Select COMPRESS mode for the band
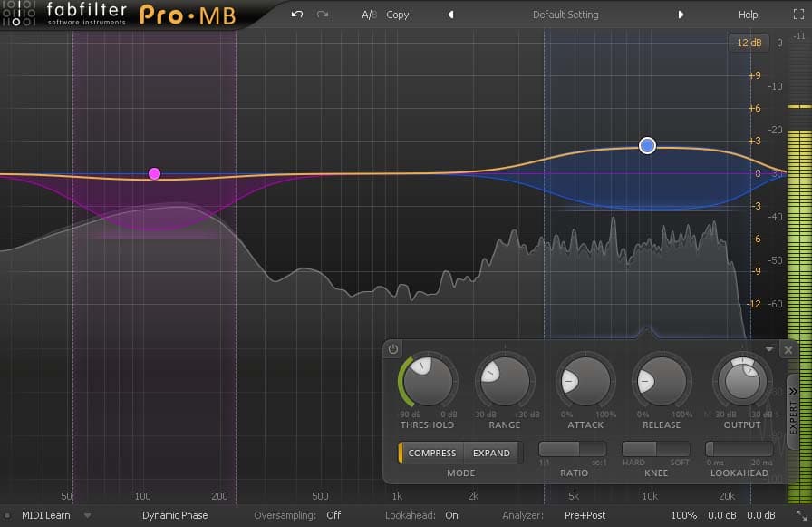 coord(432,453)
